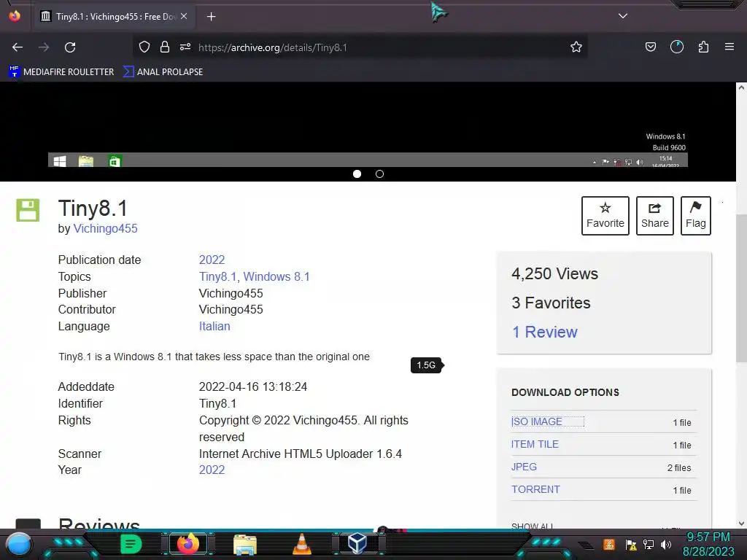Click the scrollbar down arrow
Image resolution: width=747 pixels, height=560 pixels.
[741, 524]
